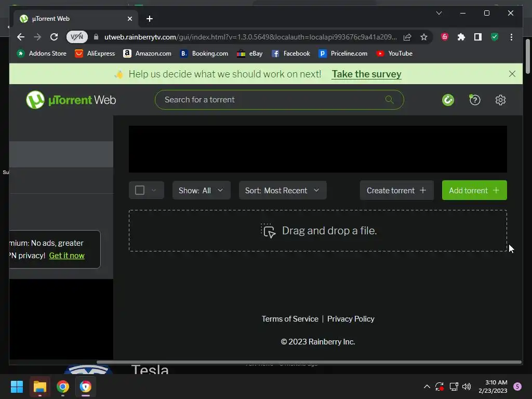Open eBay bookmark

point(250,54)
